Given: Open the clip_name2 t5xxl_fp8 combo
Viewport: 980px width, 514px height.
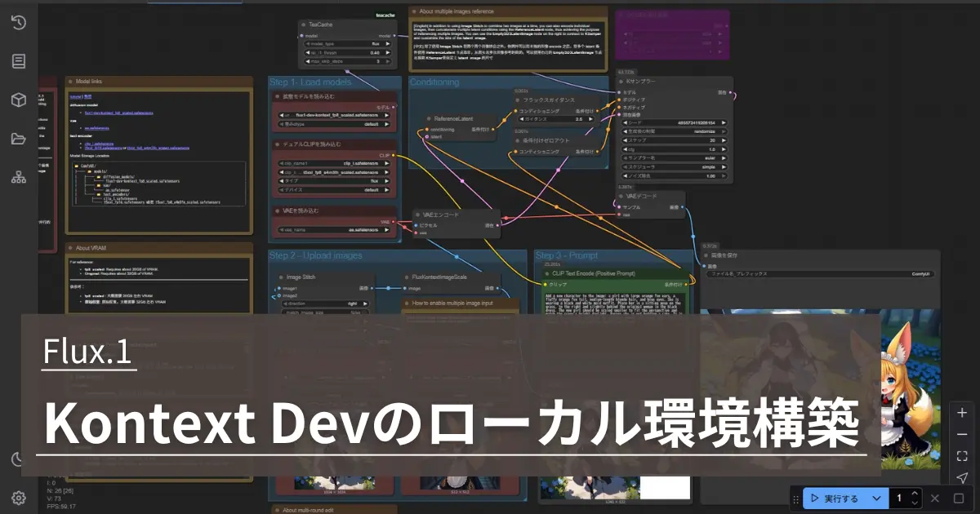Looking at the screenshot, I should click(334, 172).
